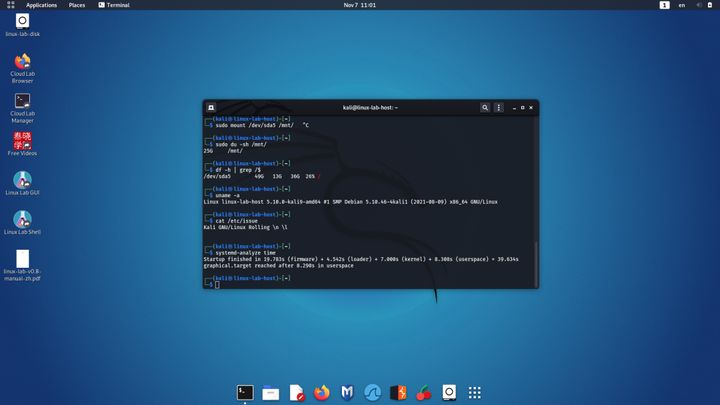The height and width of the screenshot is (405, 720).
Task: Open the power/battery status icon in top bar
Action: [x=710, y=5]
